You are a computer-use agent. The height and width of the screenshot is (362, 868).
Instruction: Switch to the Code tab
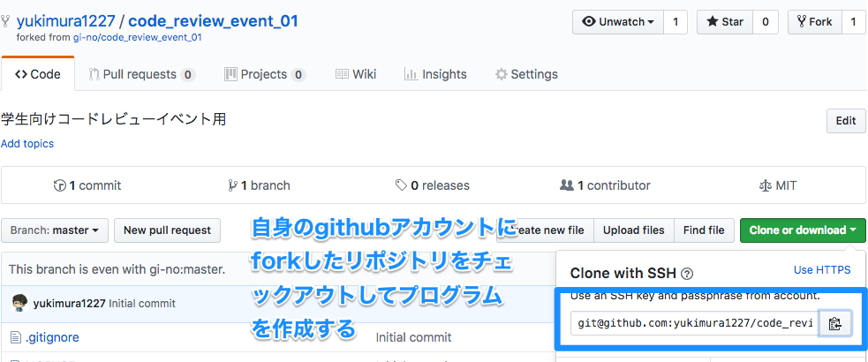tap(38, 74)
